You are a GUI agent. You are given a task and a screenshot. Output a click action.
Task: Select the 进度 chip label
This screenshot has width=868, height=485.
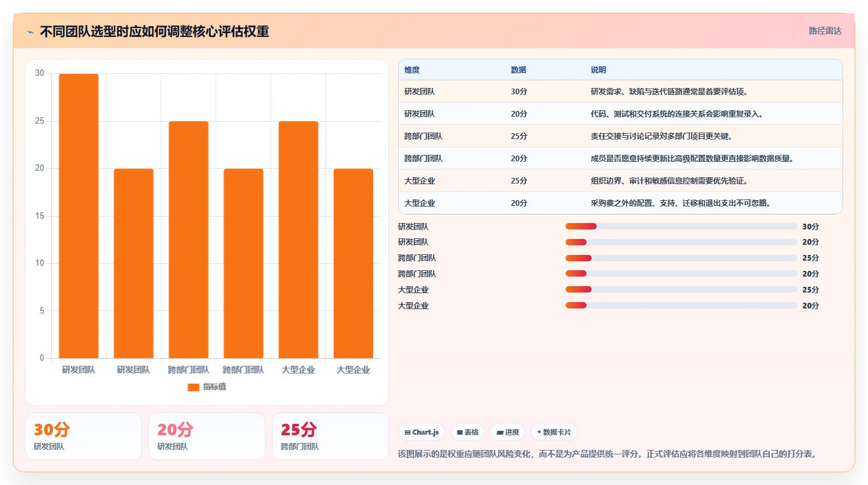coord(512,432)
